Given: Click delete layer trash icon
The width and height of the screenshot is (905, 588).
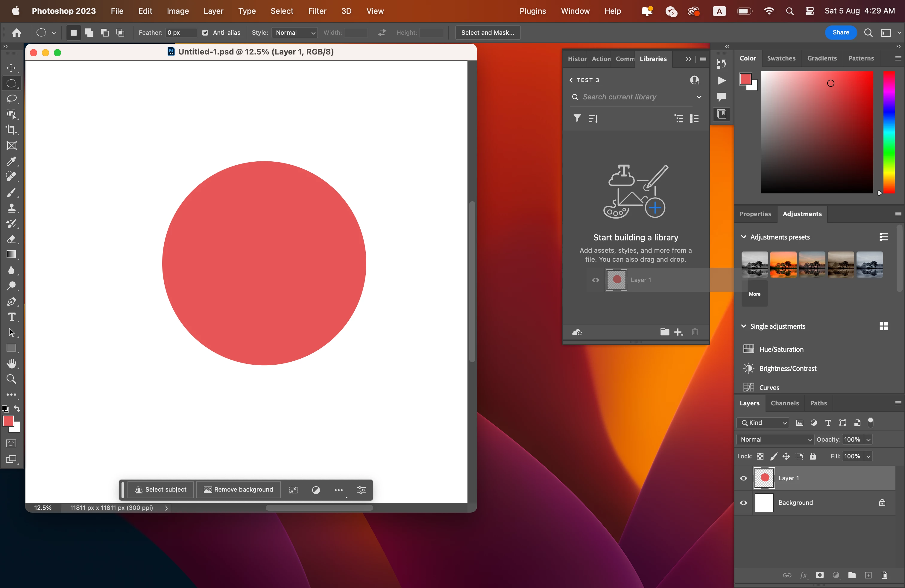Looking at the screenshot, I should (x=884, y=575).
